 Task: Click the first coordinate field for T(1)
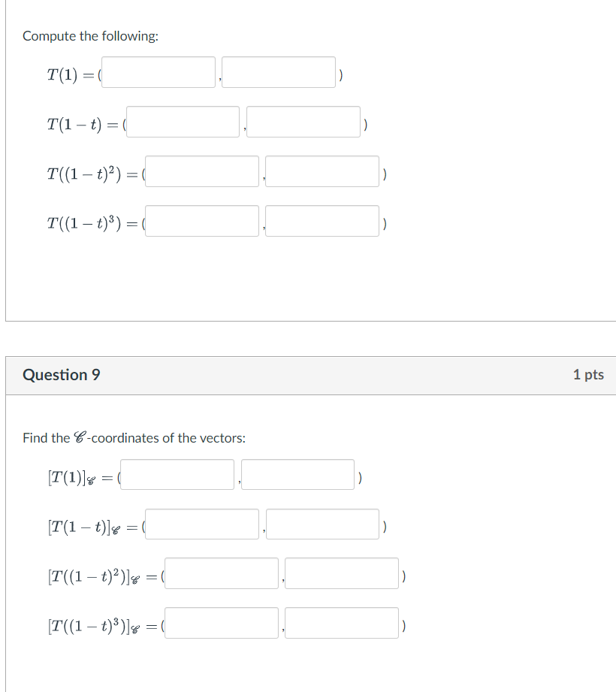click(x=157, y=71)
